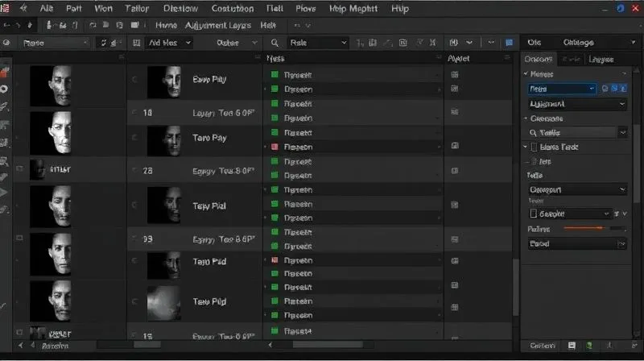Toggle the circle beside the Eavp Pily thumbnail
Viewport: 644px width, 361px height.
coord(134,79)
